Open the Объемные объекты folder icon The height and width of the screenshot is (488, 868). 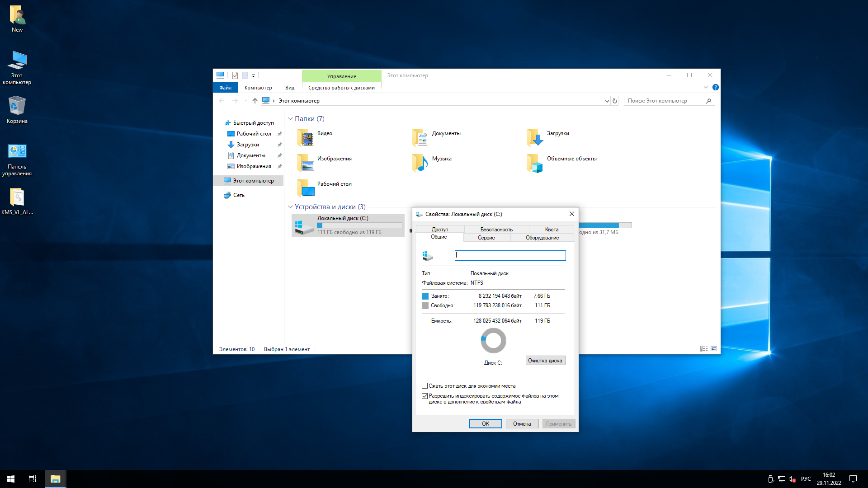click(x=535, y=163)
